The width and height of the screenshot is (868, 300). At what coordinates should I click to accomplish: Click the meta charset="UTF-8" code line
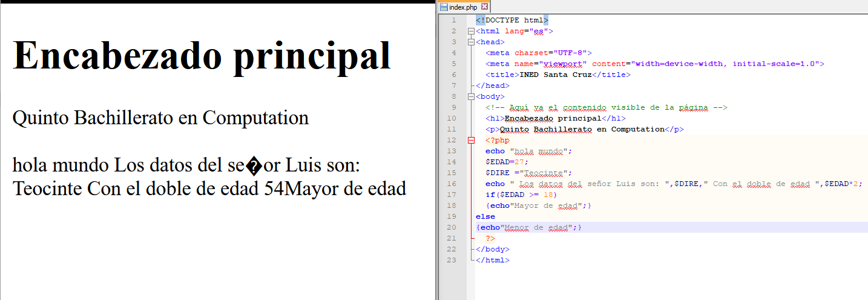click(539, 53)
